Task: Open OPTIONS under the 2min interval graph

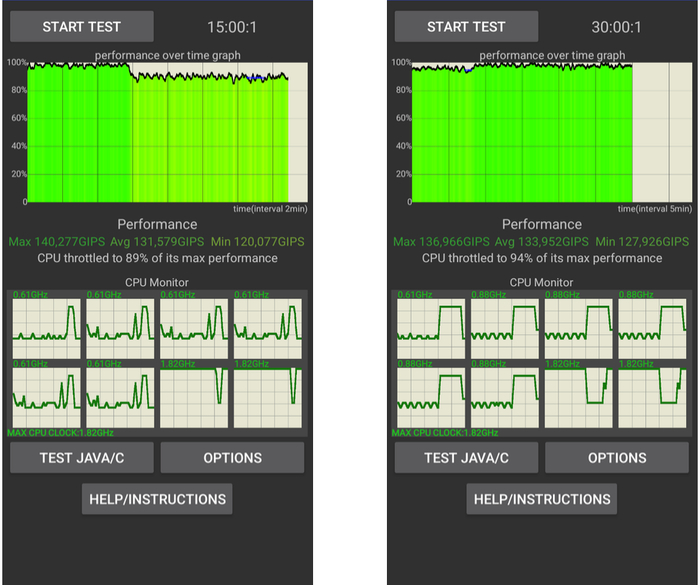Action: pos(232,458)
